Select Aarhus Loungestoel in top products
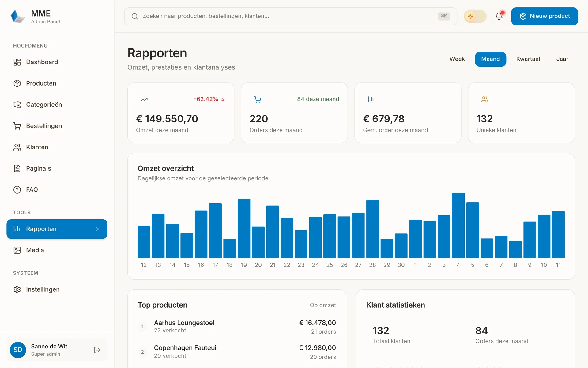Screen dimensions: 588x368 (237, 327)
